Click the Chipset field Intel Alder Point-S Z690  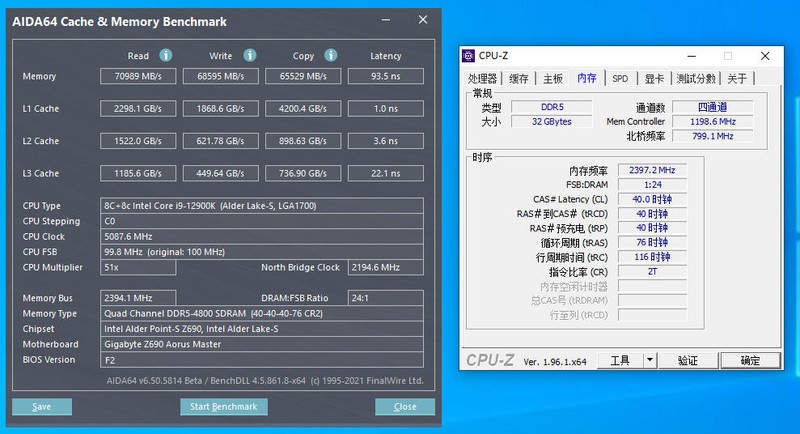coord(262,329)
